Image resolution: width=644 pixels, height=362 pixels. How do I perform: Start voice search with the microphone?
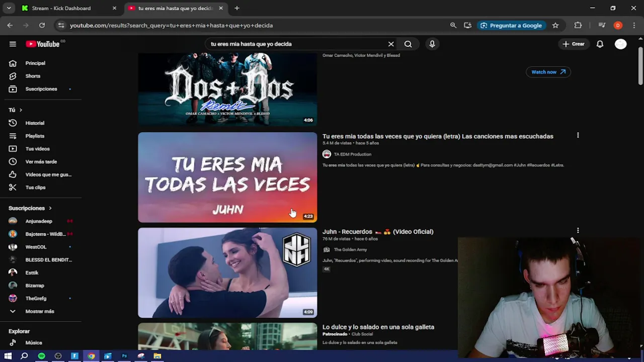point(432,44)
